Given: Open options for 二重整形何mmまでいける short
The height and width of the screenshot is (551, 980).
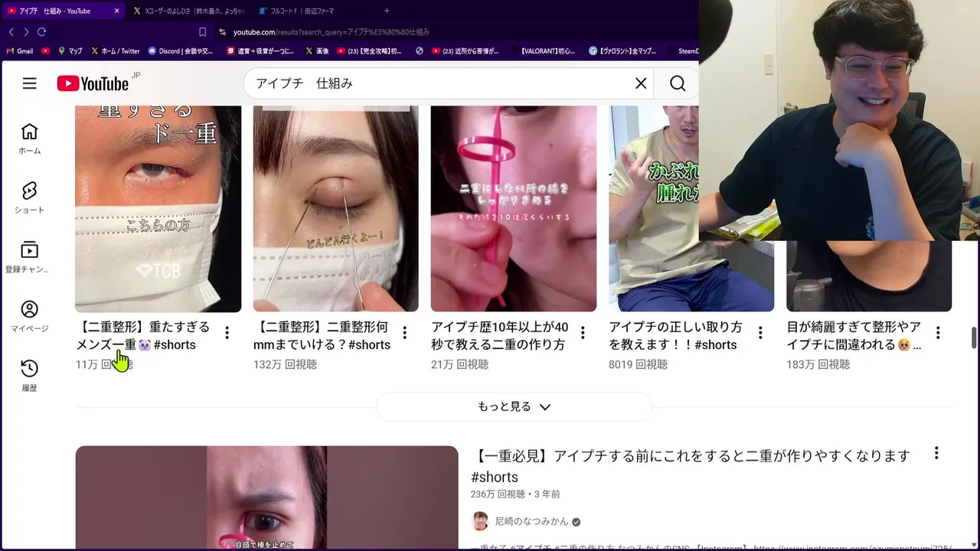Looking at the screenshot, I should point(404,332).
